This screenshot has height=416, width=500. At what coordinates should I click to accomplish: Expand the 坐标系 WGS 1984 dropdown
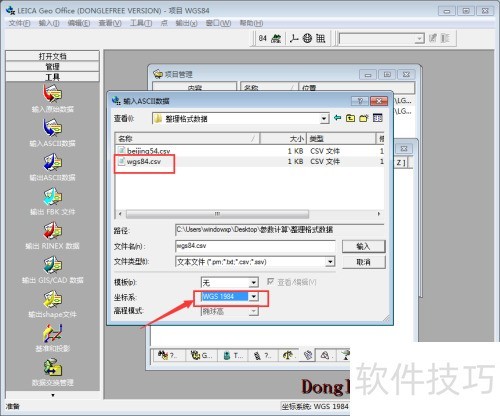[254, 296]
